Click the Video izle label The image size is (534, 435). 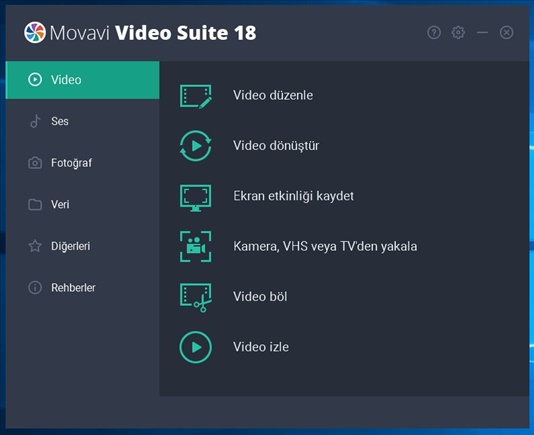click(x=261, y=347)
